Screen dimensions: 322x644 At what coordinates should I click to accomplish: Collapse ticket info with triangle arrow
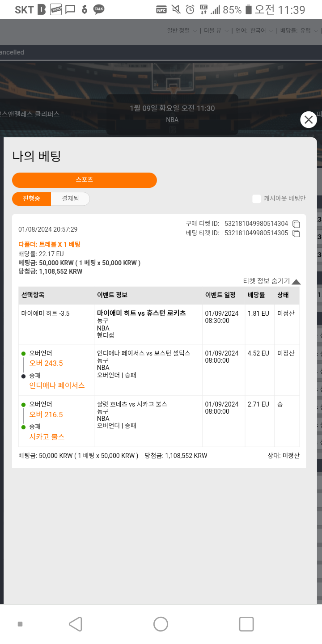pyautogui.click(x=296, y=282)
